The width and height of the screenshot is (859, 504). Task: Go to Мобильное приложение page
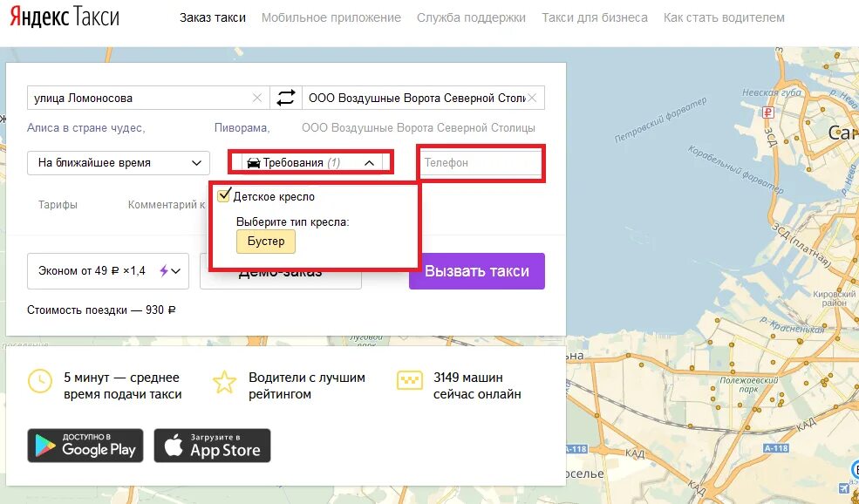tap(331, 17)
